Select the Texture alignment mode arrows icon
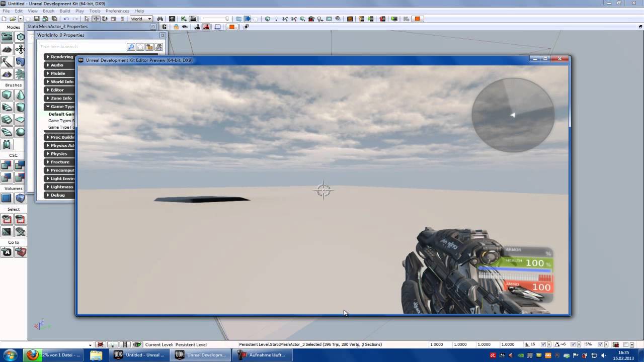This screenshot has height=362, width=644. click(20, 49)
